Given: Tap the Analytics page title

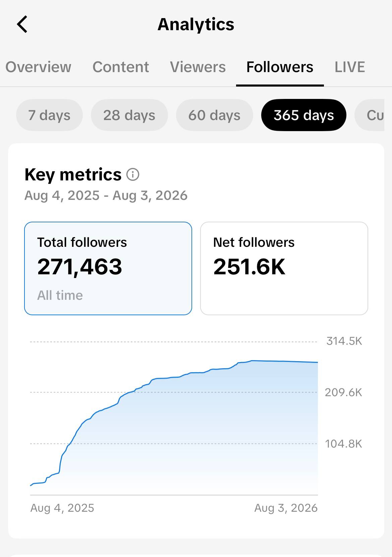Looking at the screenshot, I should 196,24.
